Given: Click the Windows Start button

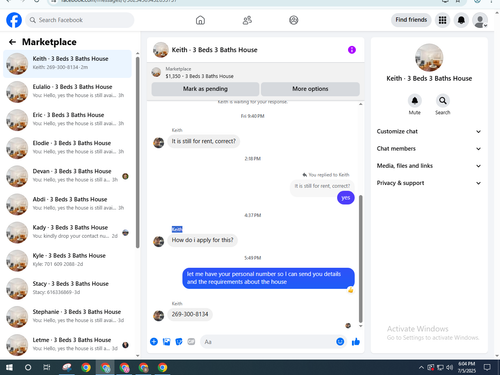Looking at the screenshot, I should click(x=9, y=367).
